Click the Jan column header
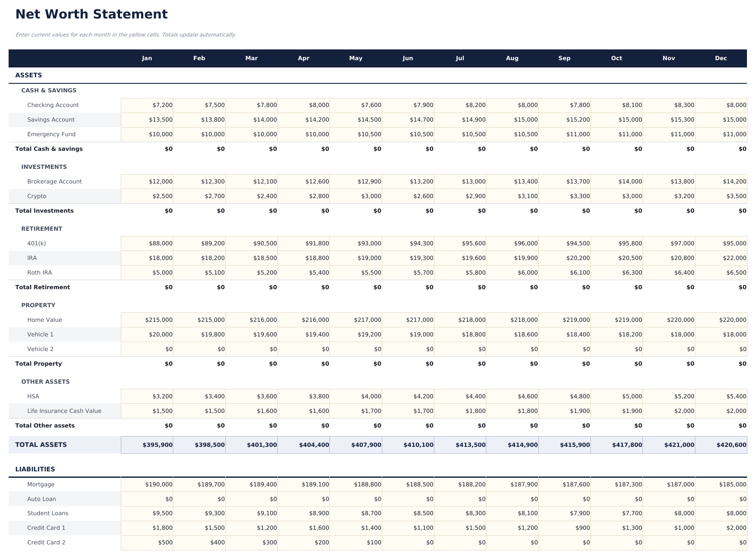This screenshot has width=756, height=559. [x=147, y=58]
